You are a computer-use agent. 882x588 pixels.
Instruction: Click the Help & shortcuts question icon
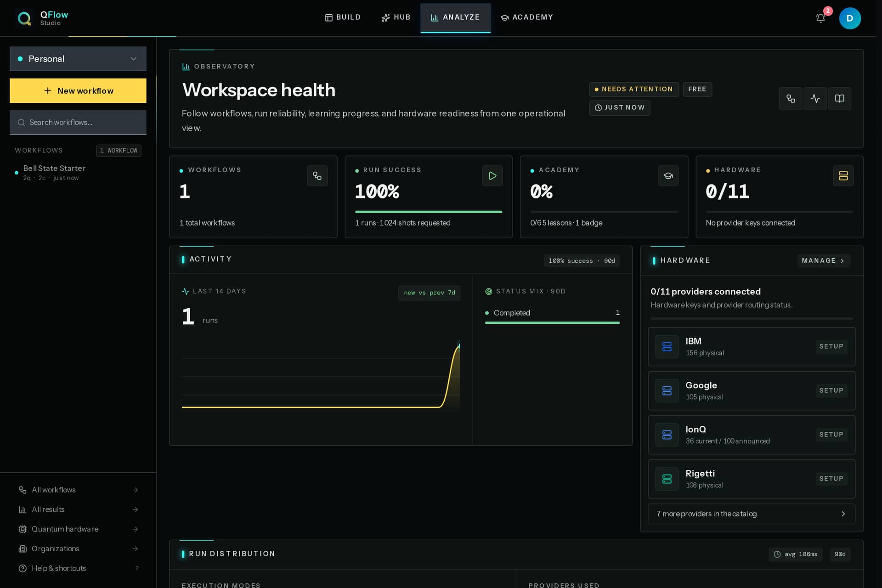[x=23, y=568]
